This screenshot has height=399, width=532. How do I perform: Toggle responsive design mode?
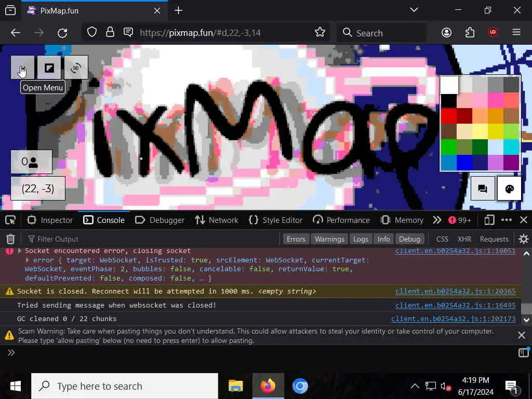489,220
